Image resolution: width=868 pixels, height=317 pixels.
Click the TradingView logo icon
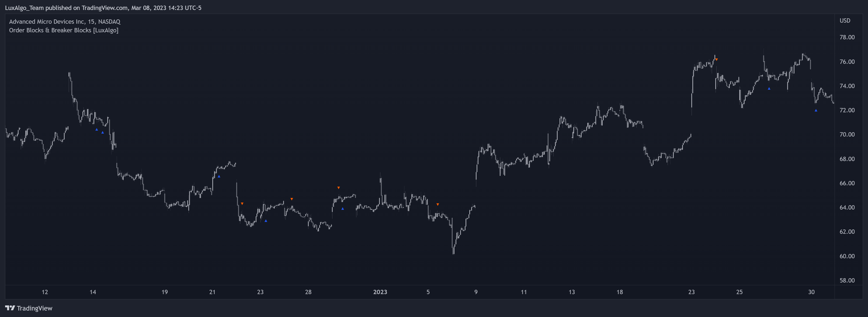tap(10, 308)
